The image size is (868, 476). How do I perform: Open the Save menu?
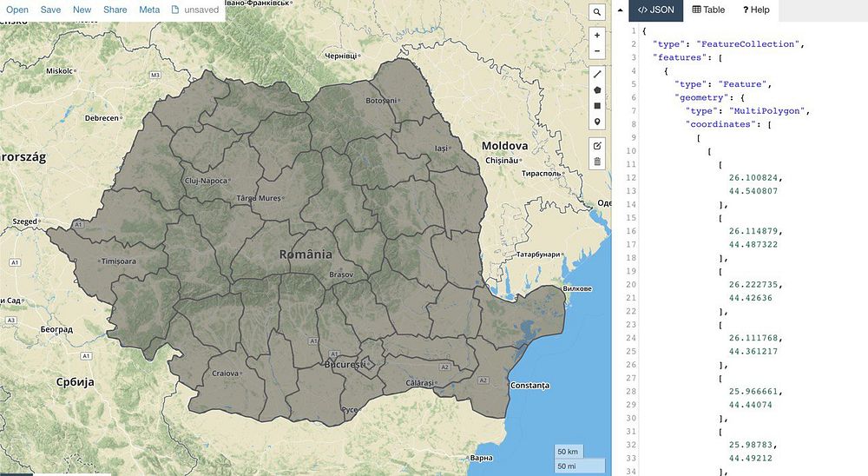50,10
